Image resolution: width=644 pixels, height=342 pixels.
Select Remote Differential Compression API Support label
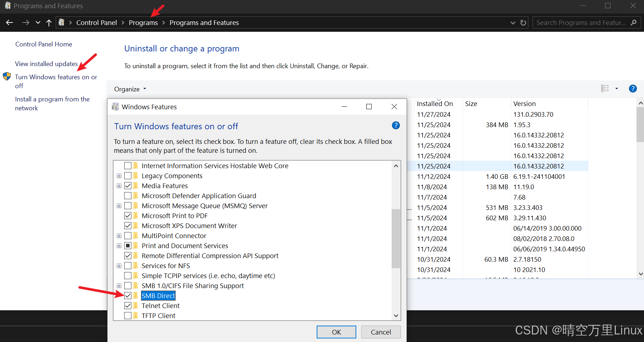[x=210, y=256]
